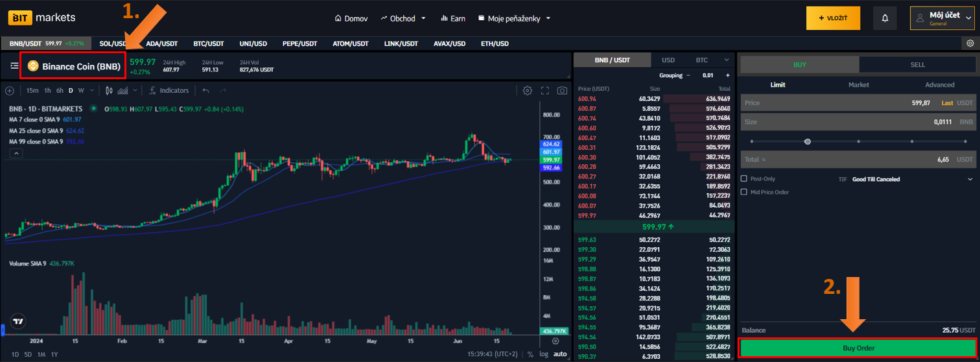The height and width of the screenshot is (362, 980).
Task: Switch to BUY side
Action: (x=800, y=65)
